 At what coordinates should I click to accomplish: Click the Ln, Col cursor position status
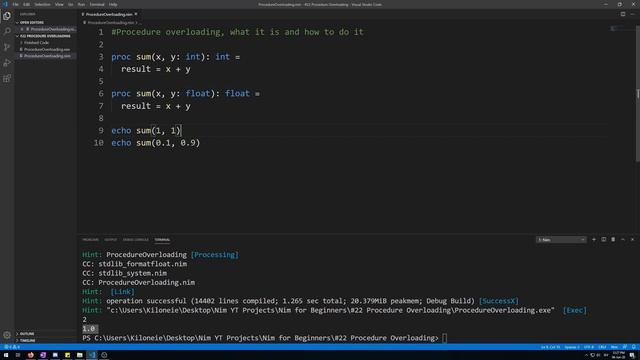pyautogui.click(x=550, y=347)
